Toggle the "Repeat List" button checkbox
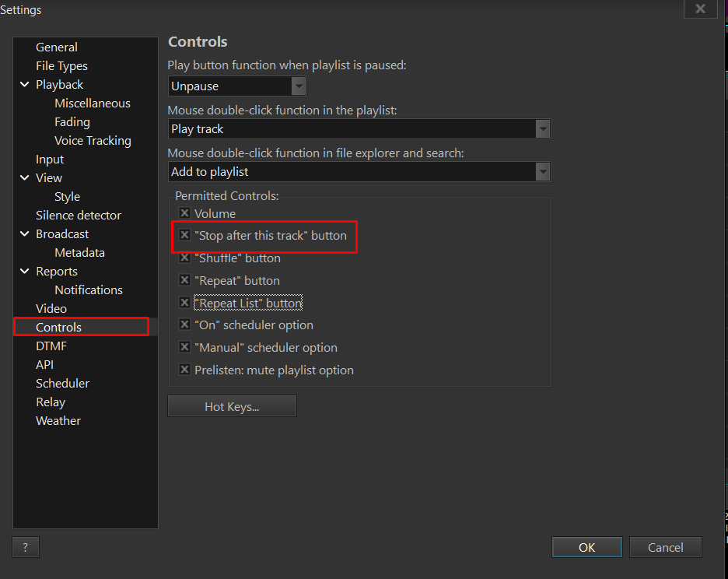728x579 pixels. 184,303
